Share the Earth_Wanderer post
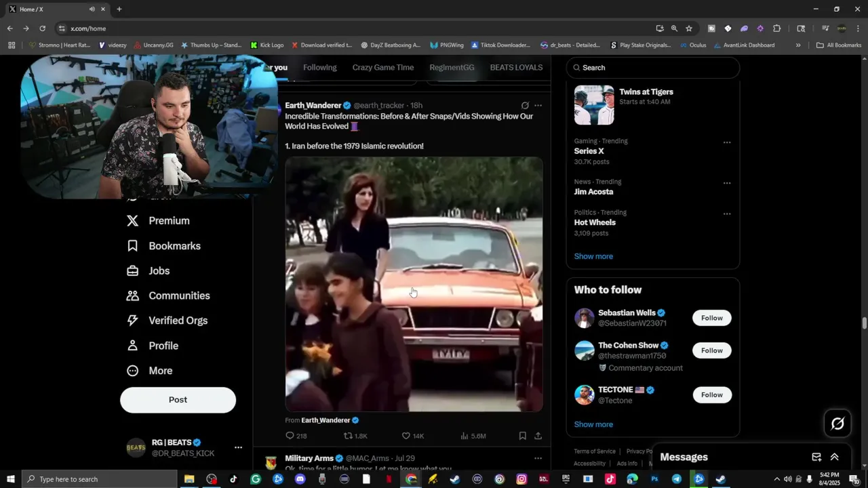Screen dimensions: 868x488 click(538, 436)
